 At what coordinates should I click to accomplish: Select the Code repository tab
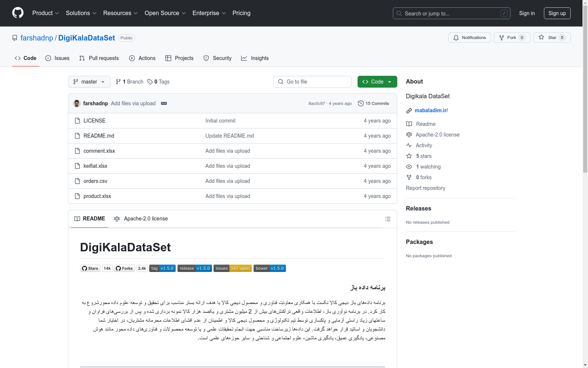coord(26,58)
